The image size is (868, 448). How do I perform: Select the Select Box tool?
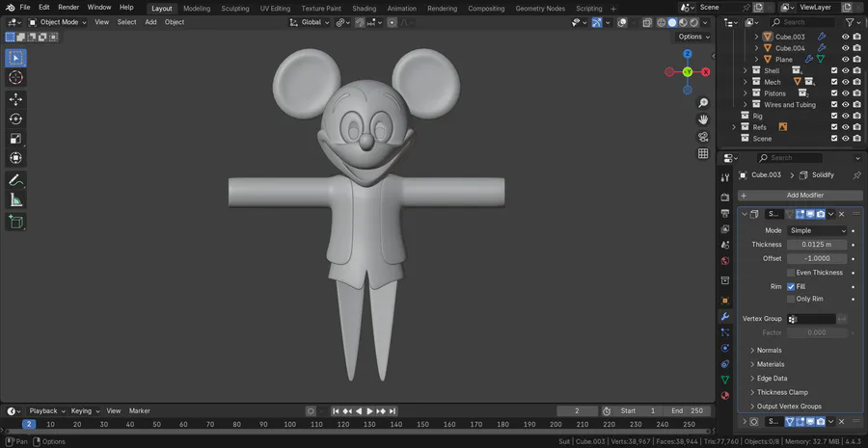[15, 58]
